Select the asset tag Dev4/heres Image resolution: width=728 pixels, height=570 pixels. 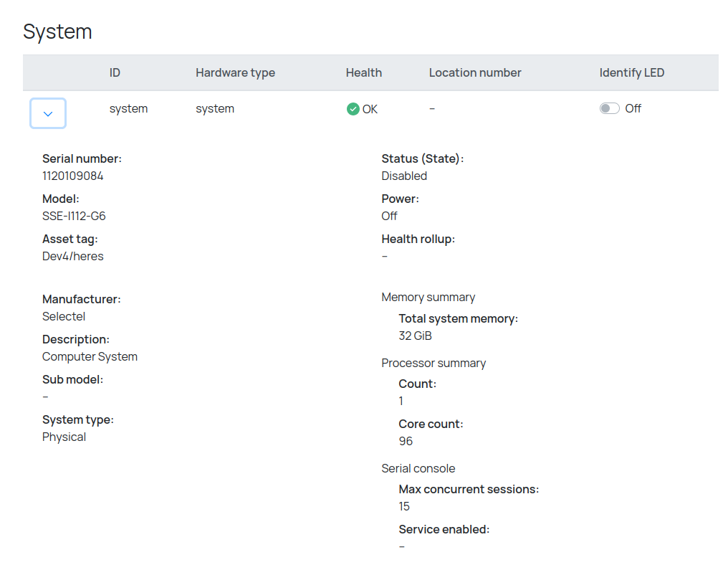[x=72, y=256]
